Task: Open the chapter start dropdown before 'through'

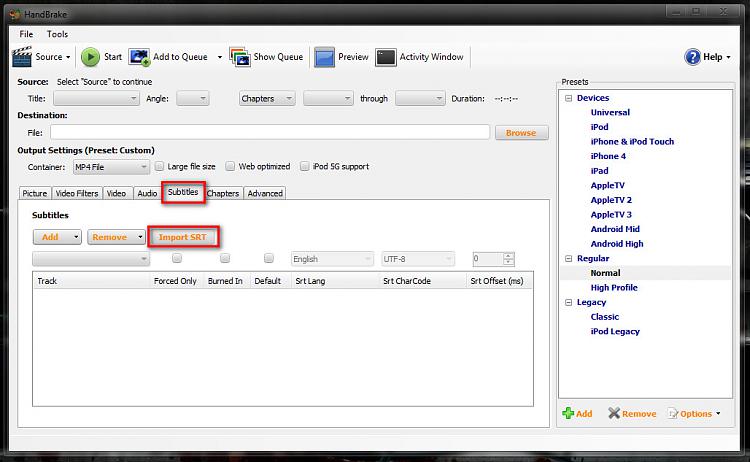Action: pyautogui.click(x=328, y=99)
